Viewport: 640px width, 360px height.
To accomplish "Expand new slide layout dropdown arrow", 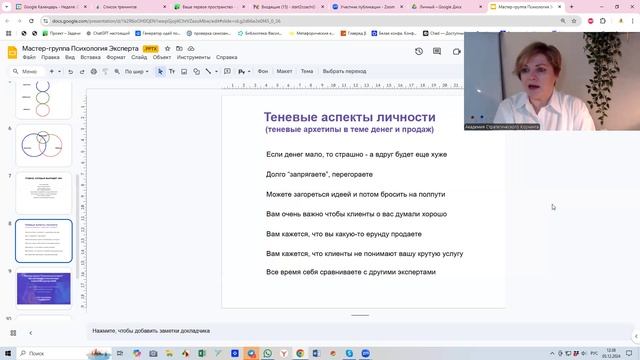I will (60, 71).
